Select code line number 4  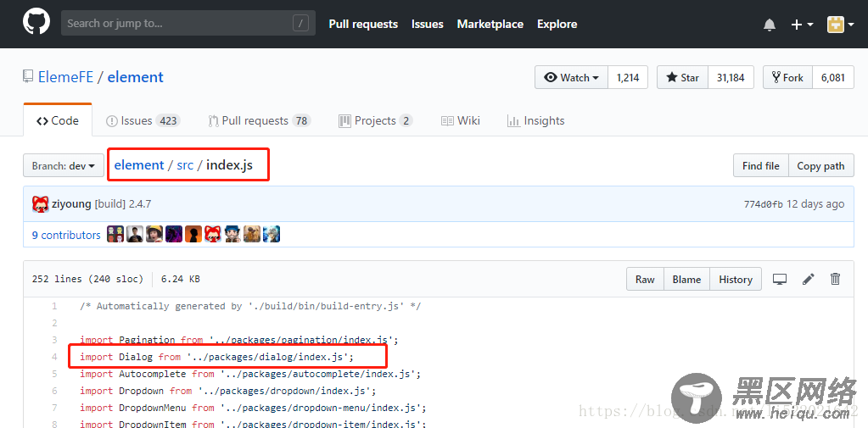tap(54, 357)
